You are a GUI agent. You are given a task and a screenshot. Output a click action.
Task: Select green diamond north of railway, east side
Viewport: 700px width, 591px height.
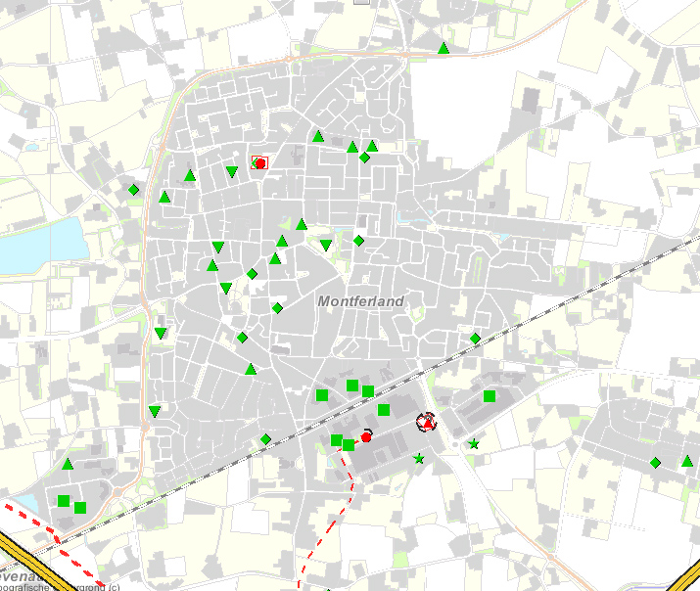[x=475, y=339]
